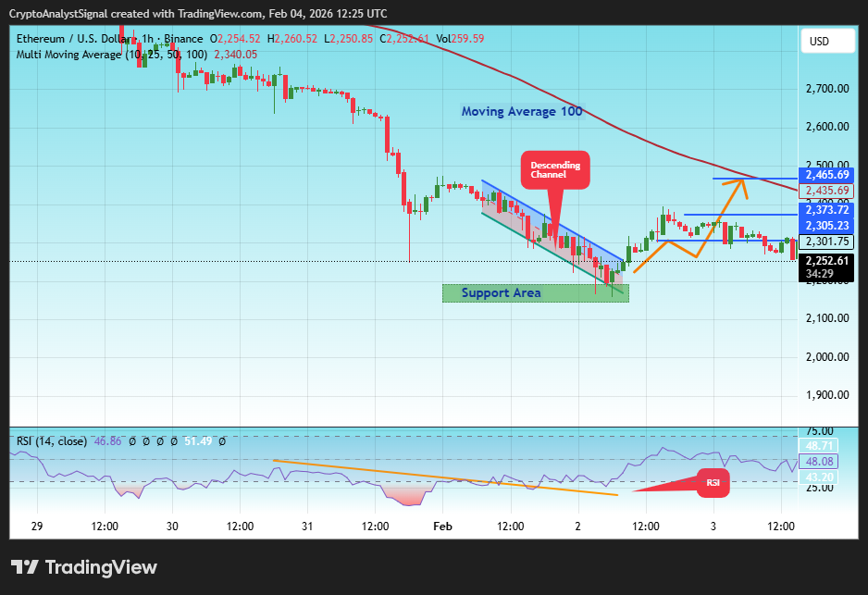868x595 pixels.
Task: Click the 48.71 RSI axis label
Action: click(x=819, y=446)
